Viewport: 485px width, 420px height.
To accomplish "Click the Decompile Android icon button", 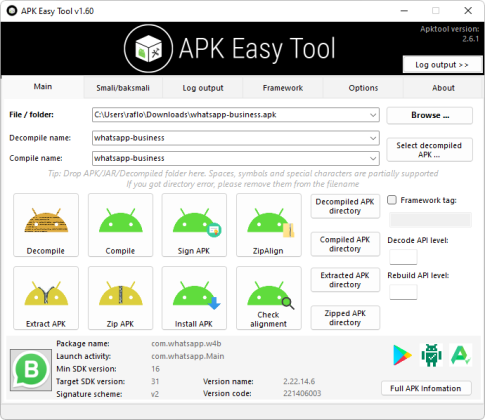I will pyautogui.click(x=46, y=225).
